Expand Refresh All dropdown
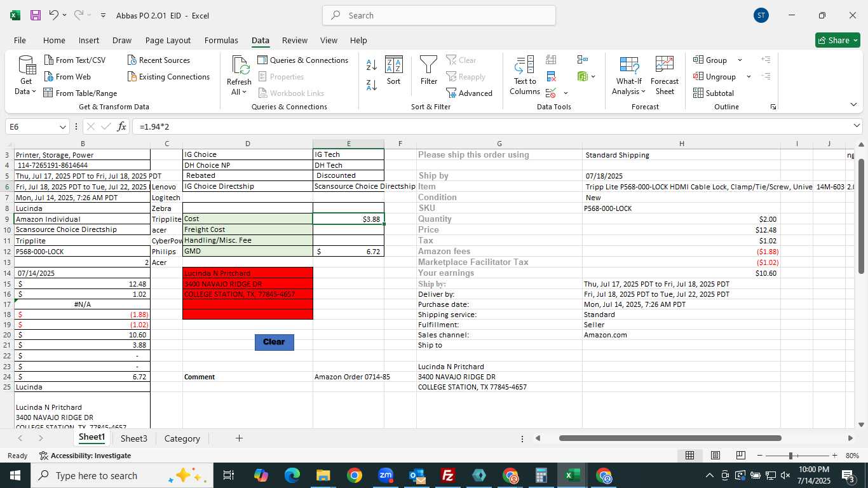The width and height of the screenshot is (868, 488). [244, 92]
